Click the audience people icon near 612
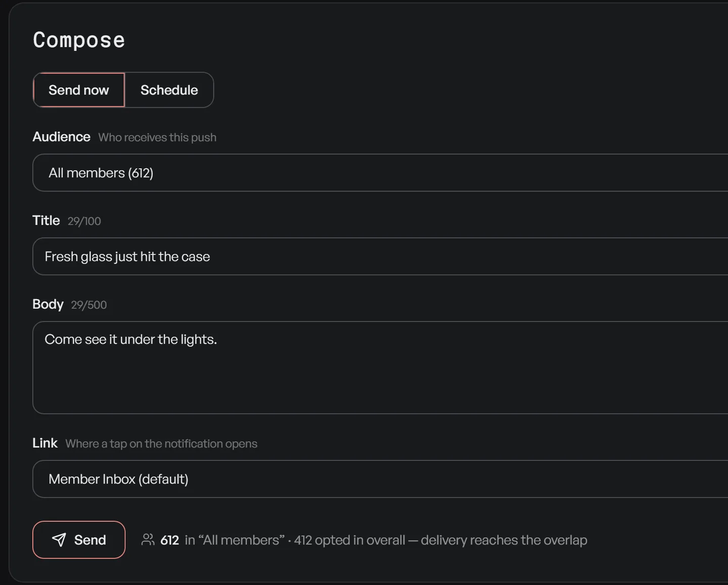 point(148,540)
